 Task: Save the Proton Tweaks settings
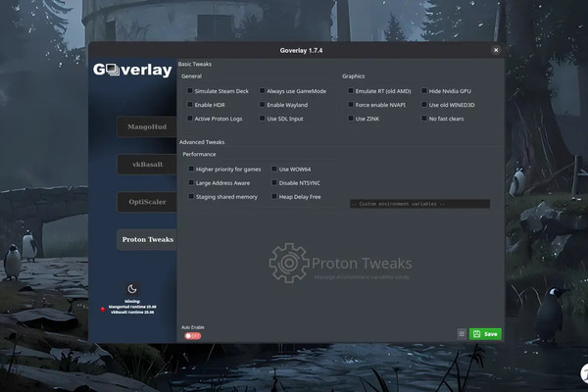click(x=485, y=334)
